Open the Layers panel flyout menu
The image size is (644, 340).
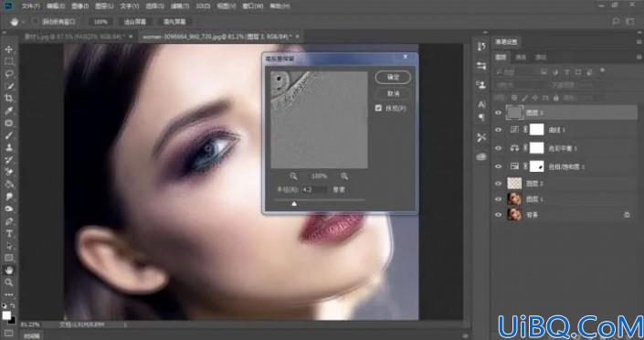coord(639,58)
